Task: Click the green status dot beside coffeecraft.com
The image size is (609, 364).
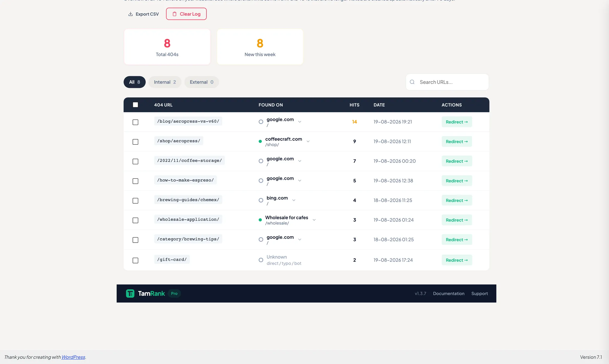Action: click(x=260, y=141)
